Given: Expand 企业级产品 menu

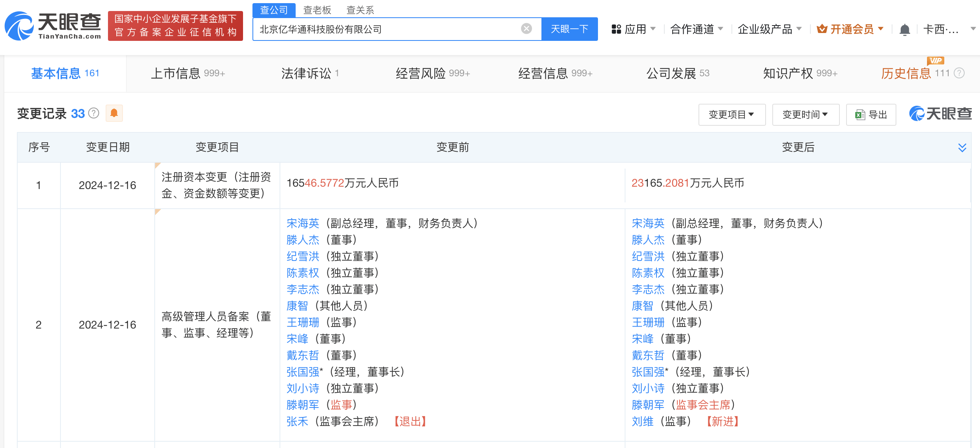Looking at the screenshot, I should 770,29.
